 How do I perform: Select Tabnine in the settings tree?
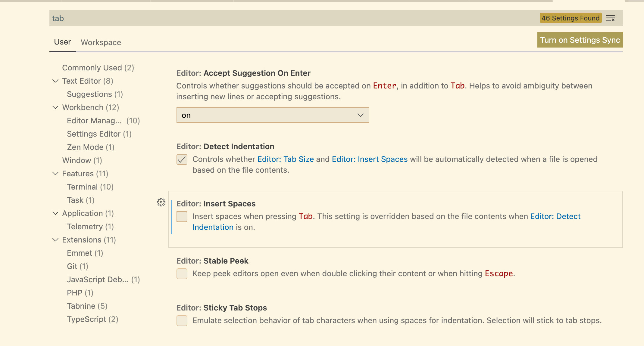[87, 306]
